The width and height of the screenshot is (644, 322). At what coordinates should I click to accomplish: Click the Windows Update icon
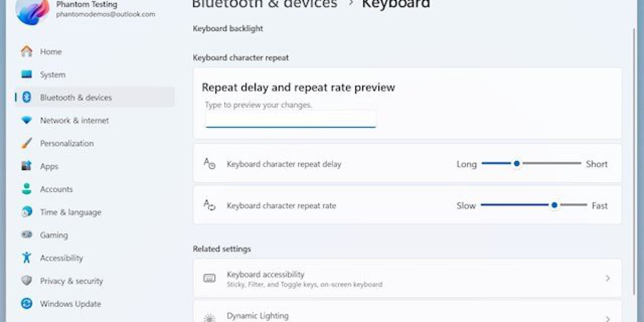(x=26, y=304)
